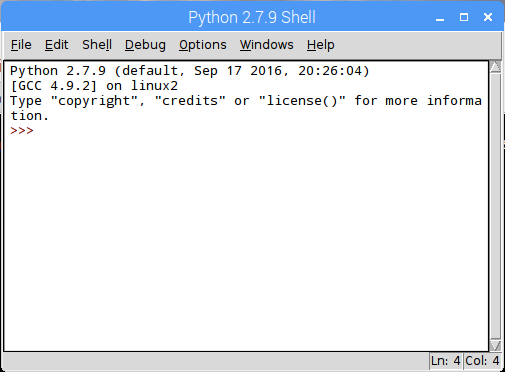Open the Options menu
505x372 pixels.
pyautogui.click(x=203, y=45)
